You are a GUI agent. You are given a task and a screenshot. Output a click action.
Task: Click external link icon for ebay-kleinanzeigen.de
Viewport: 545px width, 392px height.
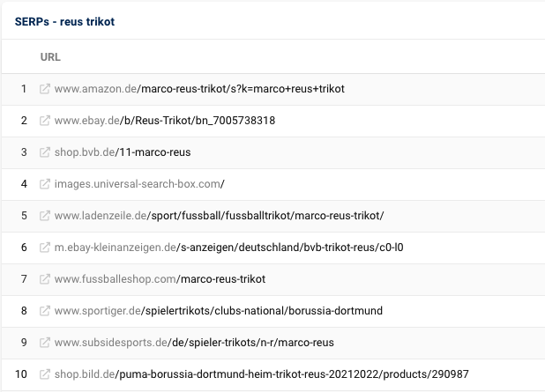tap(45, 248)
